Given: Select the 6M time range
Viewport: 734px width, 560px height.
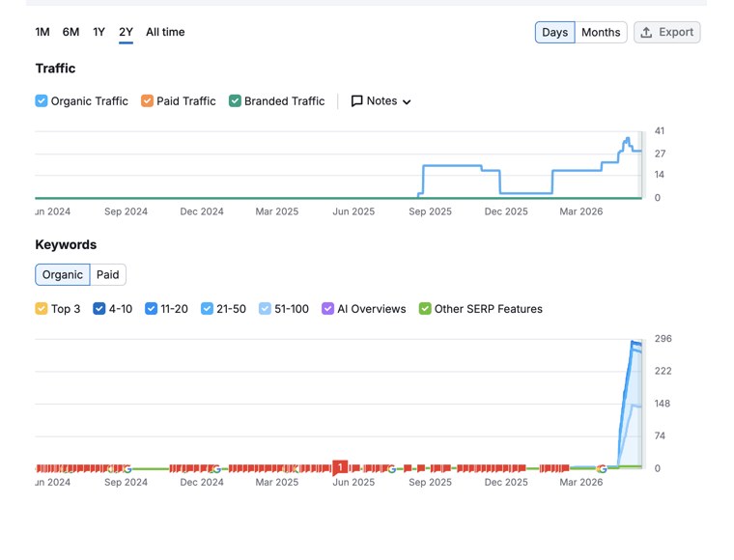Looking at the screenshot, I should click(x=71, y=32).
